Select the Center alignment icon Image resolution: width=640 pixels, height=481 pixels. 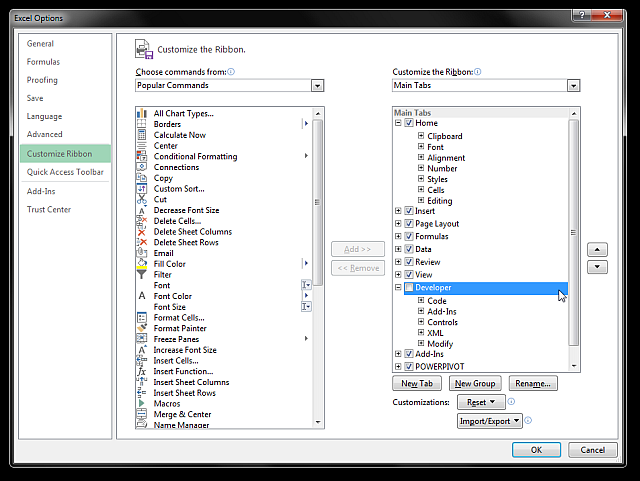[142, 145]
